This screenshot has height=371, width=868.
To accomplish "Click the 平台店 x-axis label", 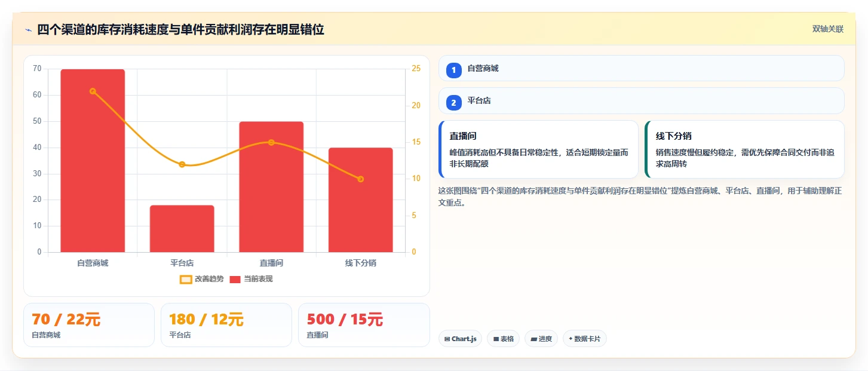I will (x=182, y=263).
